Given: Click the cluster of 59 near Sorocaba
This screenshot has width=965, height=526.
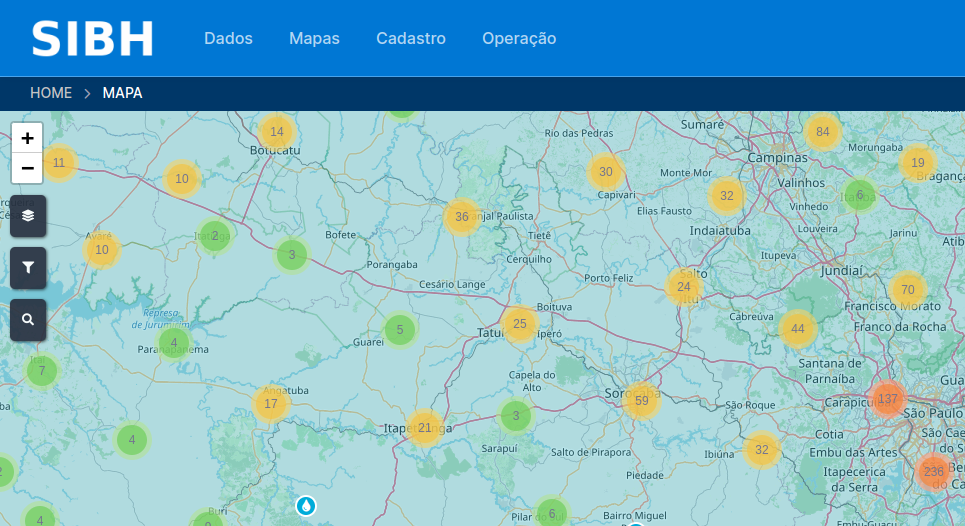Looking at the screenshot, I should coord(642,401).
